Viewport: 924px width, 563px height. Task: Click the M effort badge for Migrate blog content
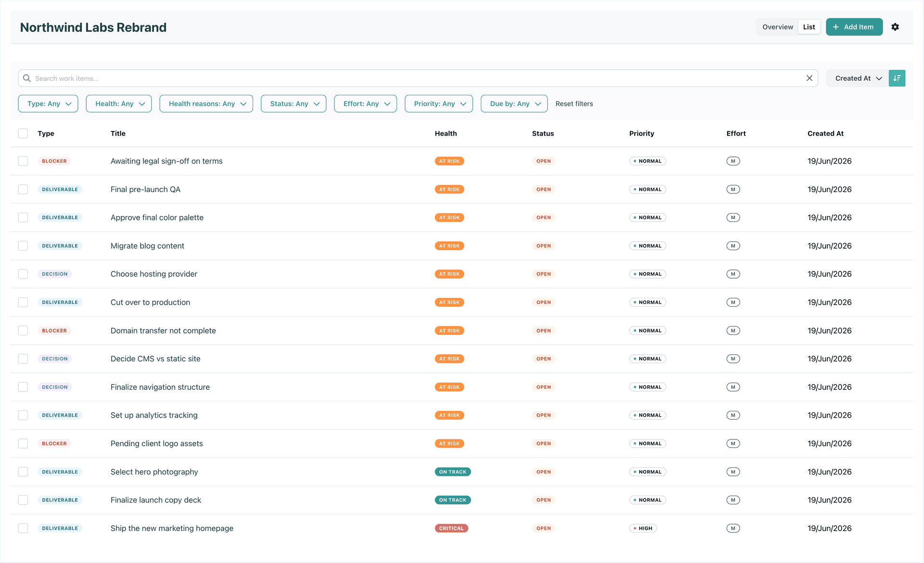pyautogui.click(x=733, y=246)
